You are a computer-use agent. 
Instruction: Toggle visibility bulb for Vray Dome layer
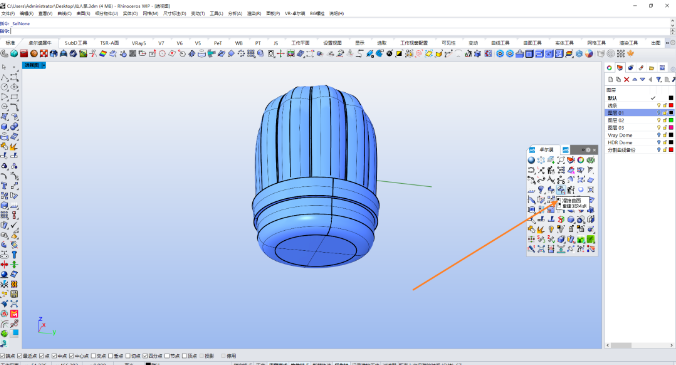tap(659, 135)
